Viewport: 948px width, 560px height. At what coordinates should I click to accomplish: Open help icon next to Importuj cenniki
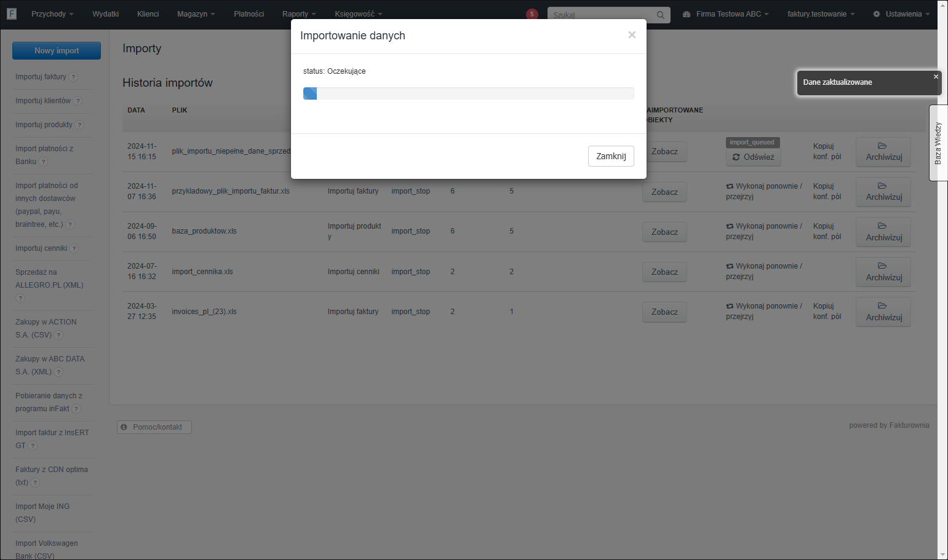74,248
